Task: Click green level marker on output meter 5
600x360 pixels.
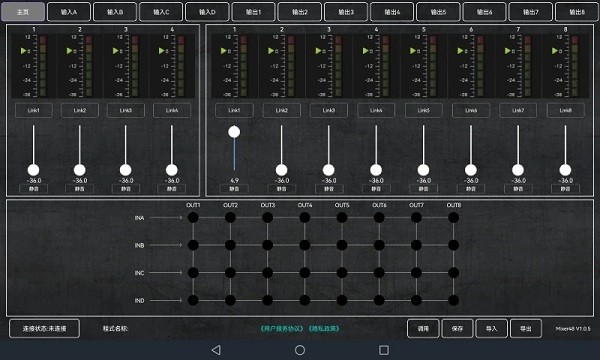Action: point(413,50)
